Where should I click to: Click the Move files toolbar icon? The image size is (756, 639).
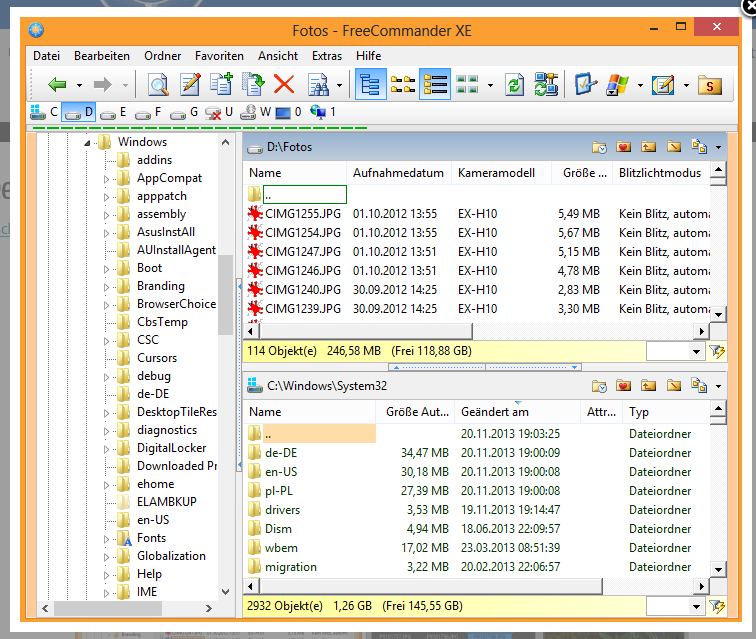tap(253, 84)
